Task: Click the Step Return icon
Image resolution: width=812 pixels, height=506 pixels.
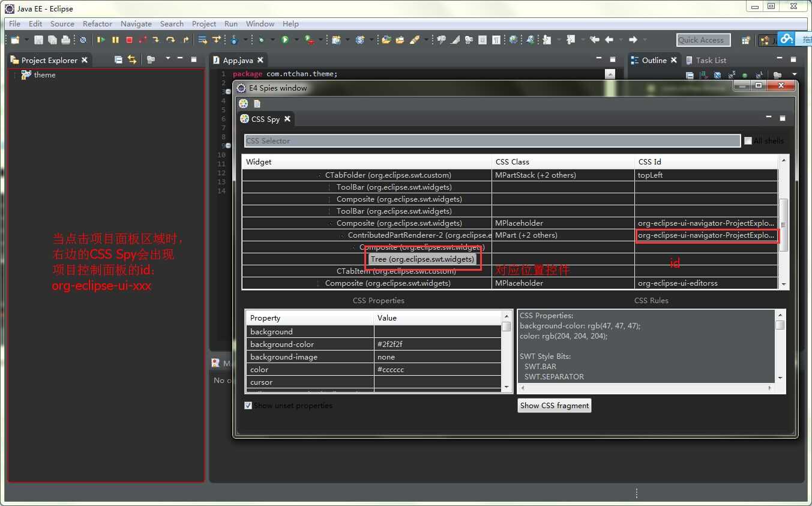Action: click(x=185, y=40)
